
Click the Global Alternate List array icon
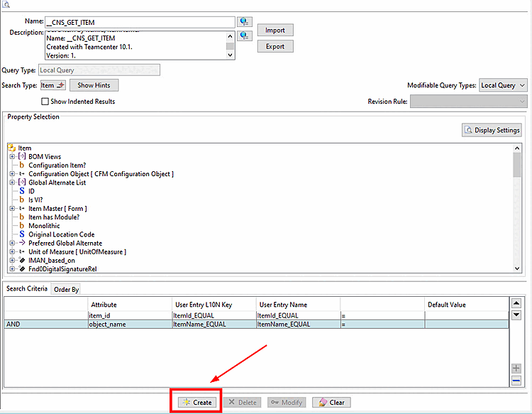(22, 183)
